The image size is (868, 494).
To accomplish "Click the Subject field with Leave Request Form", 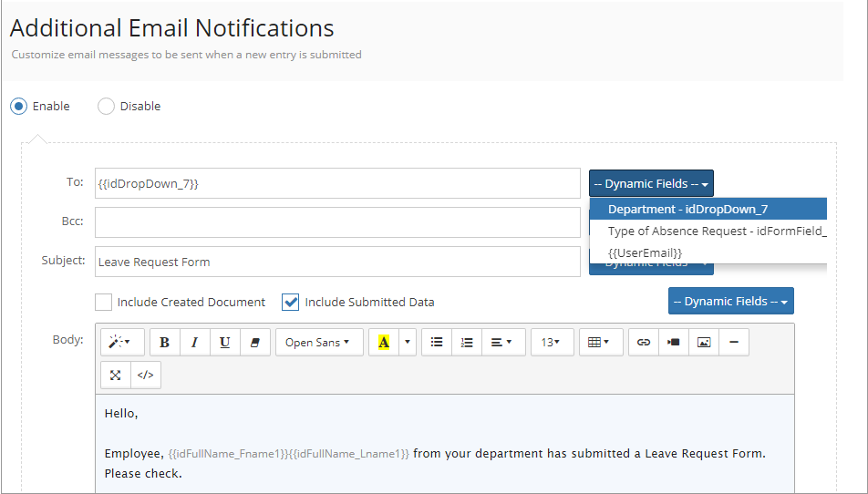I will coord(337,262).
